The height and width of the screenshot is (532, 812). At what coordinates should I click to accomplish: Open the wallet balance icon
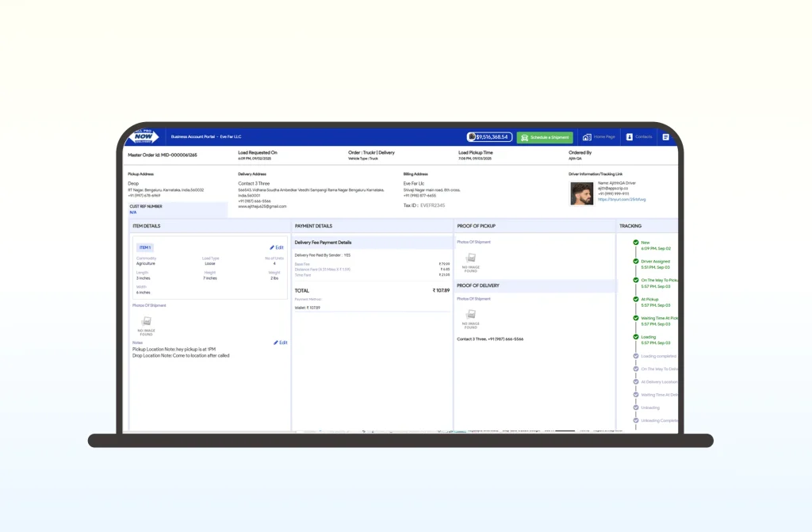pos(472,137)
